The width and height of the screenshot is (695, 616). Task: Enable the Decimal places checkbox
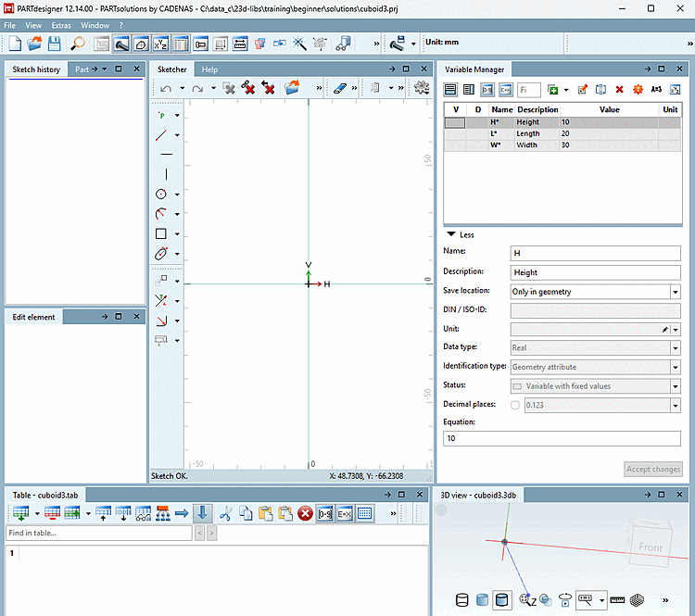pyautogui.click(x=515, y=405)
